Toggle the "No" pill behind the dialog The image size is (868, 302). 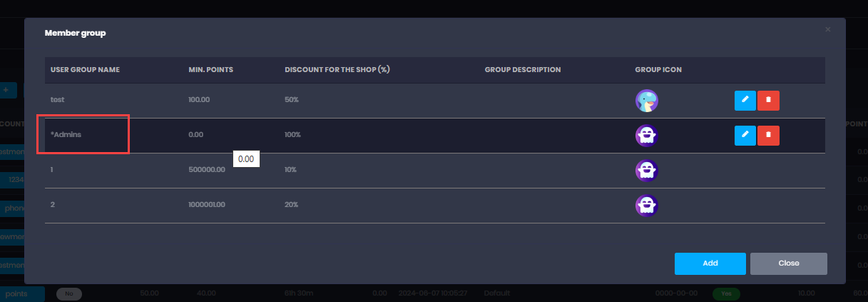pyautogui.click(x=69, y=293)
